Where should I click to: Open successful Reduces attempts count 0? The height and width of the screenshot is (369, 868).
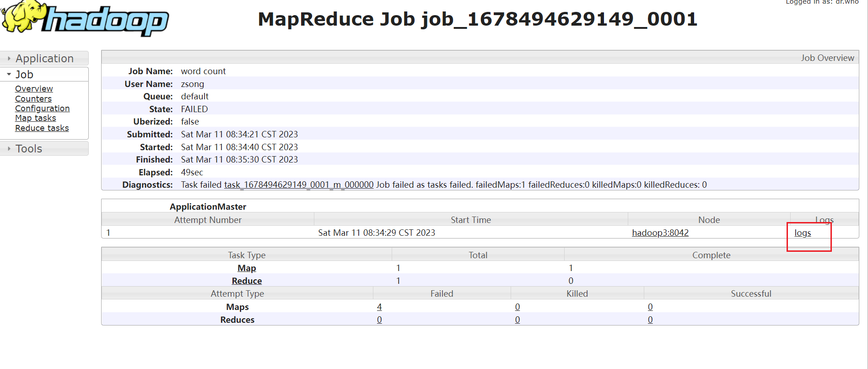point(650,320)
